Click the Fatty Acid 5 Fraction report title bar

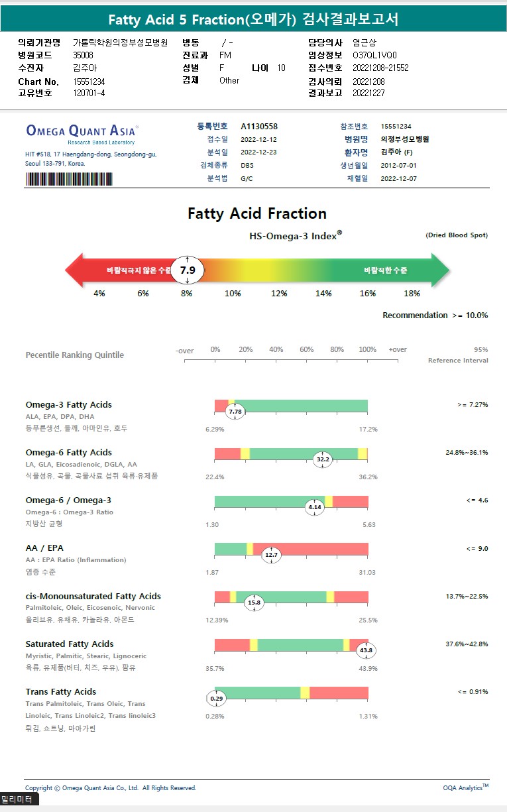(x=253, y=19)
